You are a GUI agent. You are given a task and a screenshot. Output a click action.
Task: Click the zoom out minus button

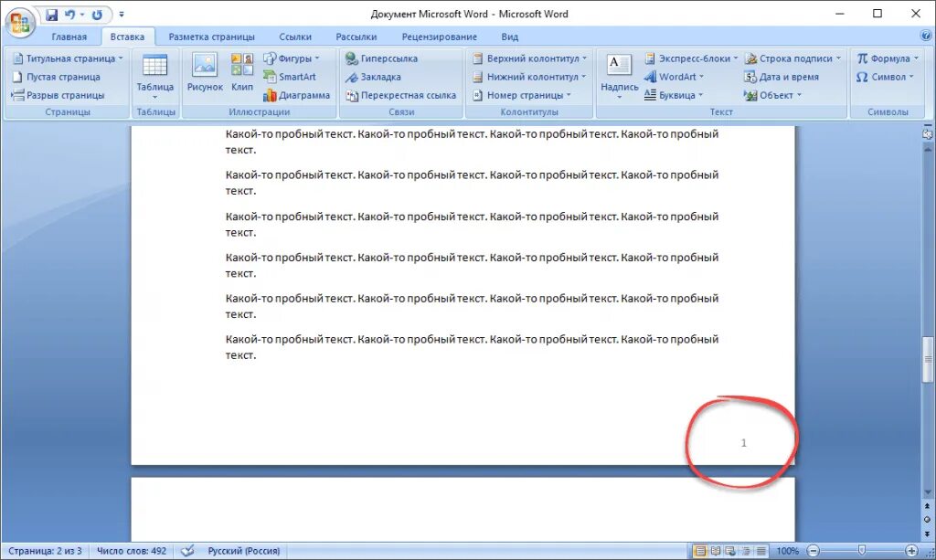point(813,551)
